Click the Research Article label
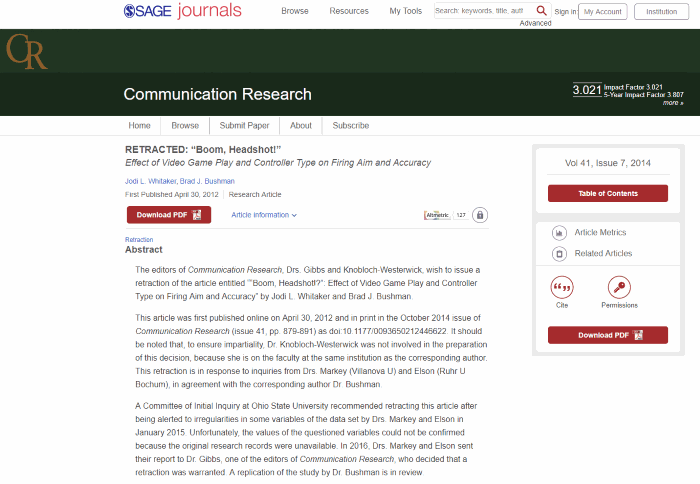This screenshot has height=484, width=700. point(255,195)
